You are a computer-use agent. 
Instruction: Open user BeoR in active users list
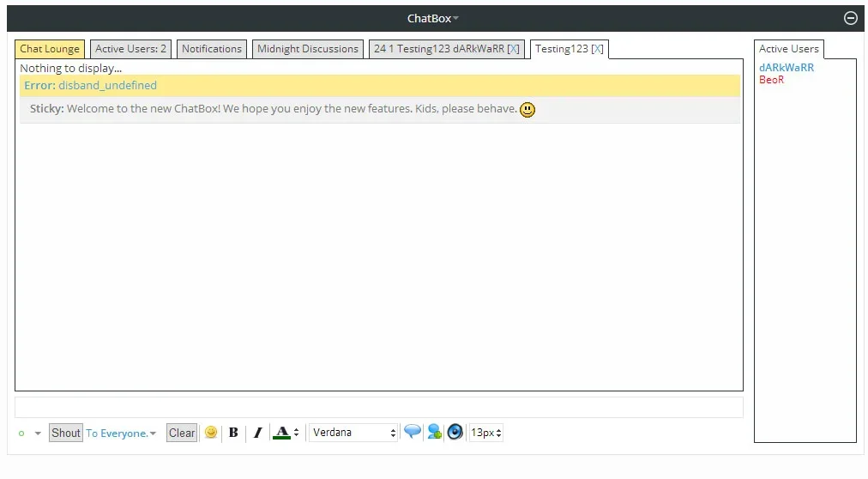pos(771,80)
